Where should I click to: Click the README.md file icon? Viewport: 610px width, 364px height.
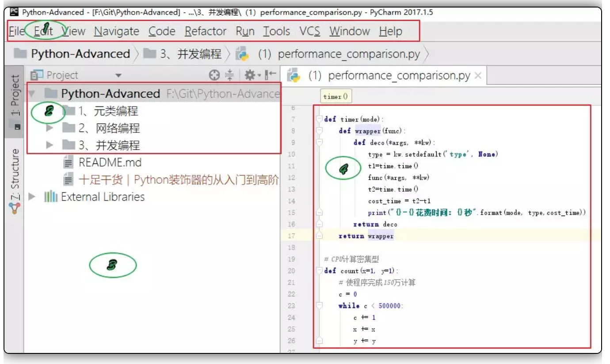tap(68, 163)
